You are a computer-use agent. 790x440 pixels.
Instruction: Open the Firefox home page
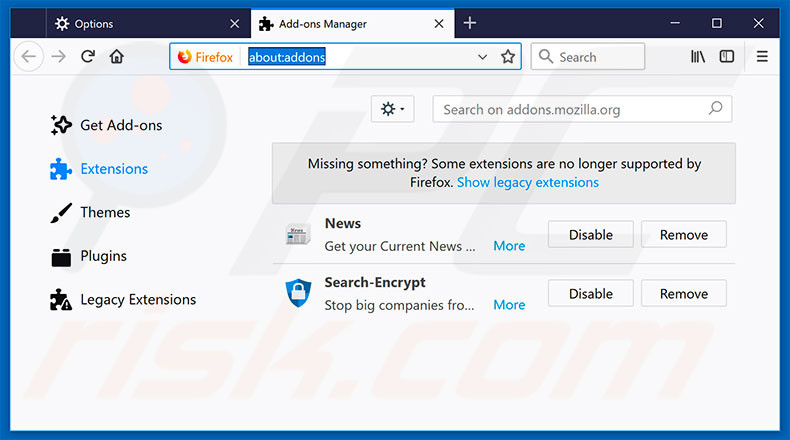(117, 56)
